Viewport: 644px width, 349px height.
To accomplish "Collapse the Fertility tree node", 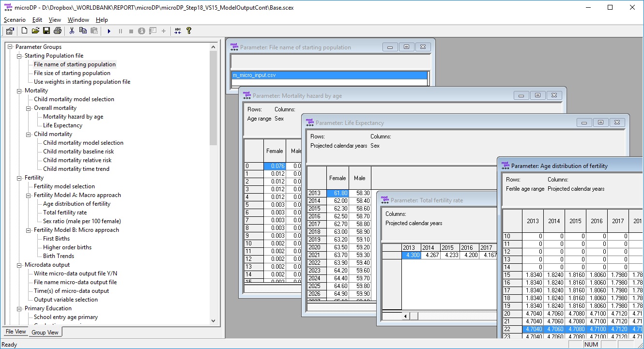I will tap(19, 178).
